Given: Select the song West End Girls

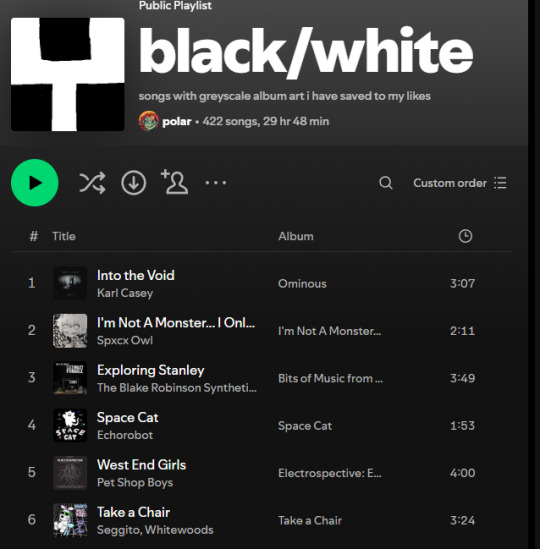Looking at the screenshot, I should click(x=141, y=465).
